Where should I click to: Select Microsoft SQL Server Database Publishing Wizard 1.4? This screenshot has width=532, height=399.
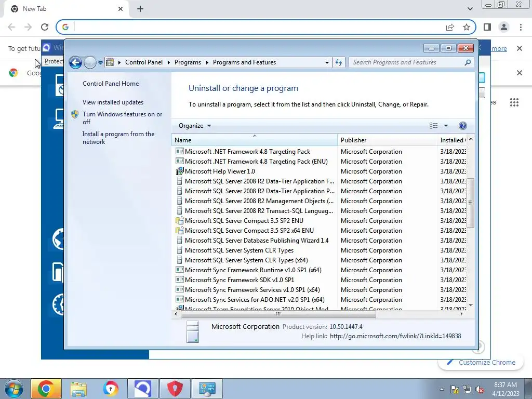(x=257, y=240)
